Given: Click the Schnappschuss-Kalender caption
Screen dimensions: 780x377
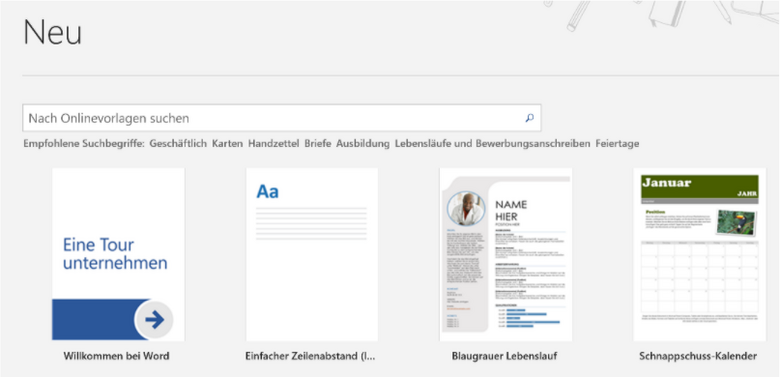Looking at the screenshot, I should (698, 356).
